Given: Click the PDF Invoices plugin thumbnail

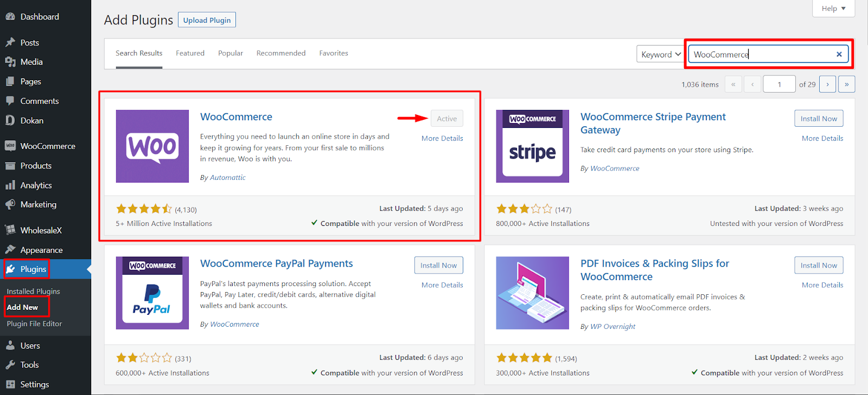Looking at the screenshot, I should pyautogui.click(x=532, y=293).
